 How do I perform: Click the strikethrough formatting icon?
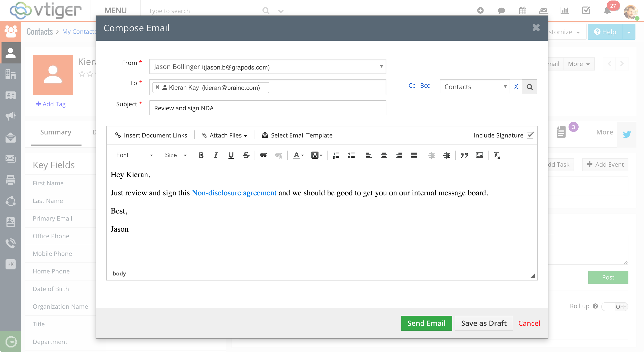point(246,155)
